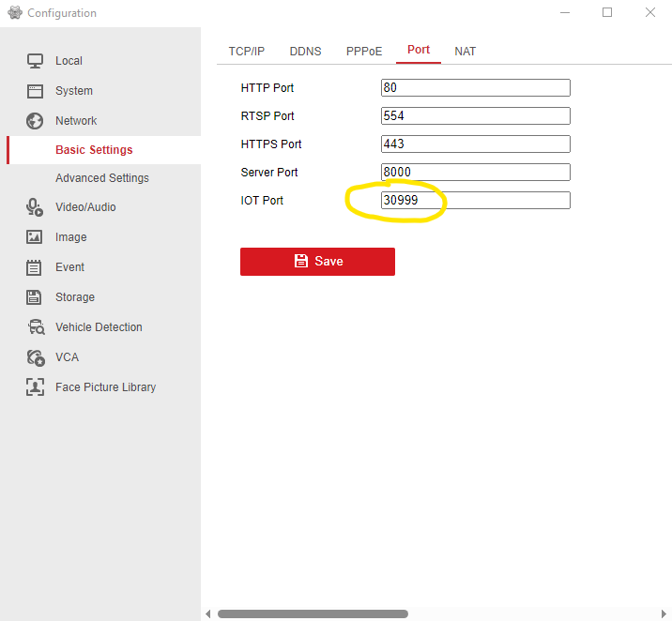
Task: Click the Face Picture Library icon
Action: pos(35,387)
